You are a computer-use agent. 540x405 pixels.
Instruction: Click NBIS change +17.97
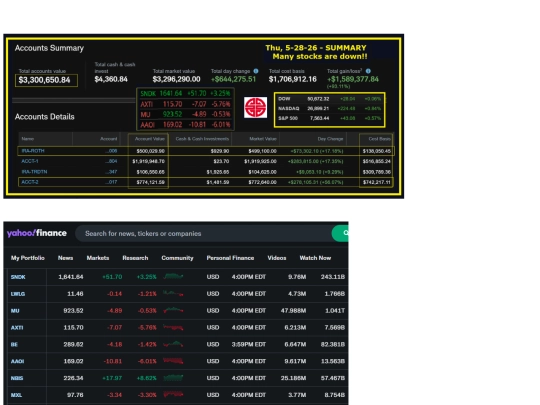pyautogui.click(x=112, y=378)
